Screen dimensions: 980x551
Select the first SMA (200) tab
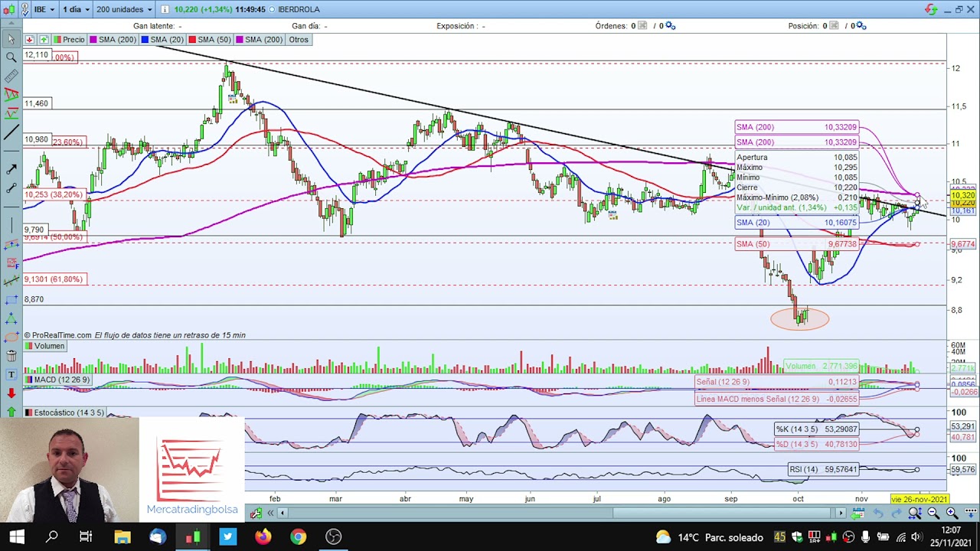click(113, 40)
